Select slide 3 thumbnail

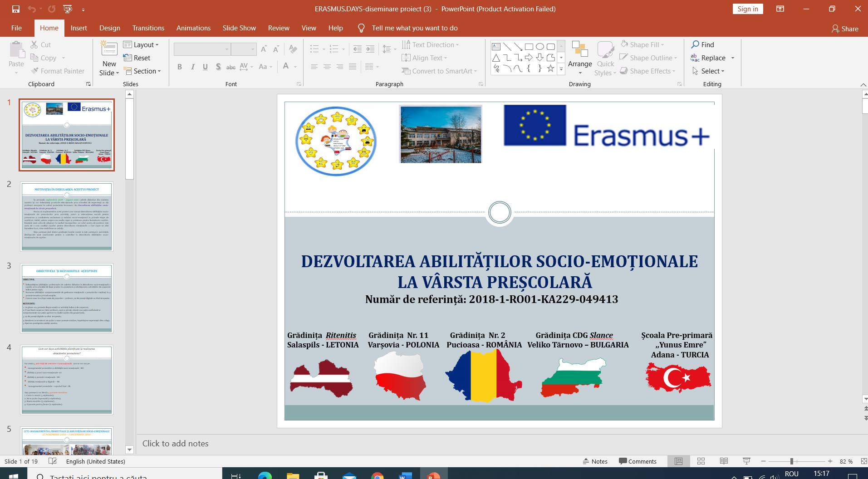67,298
